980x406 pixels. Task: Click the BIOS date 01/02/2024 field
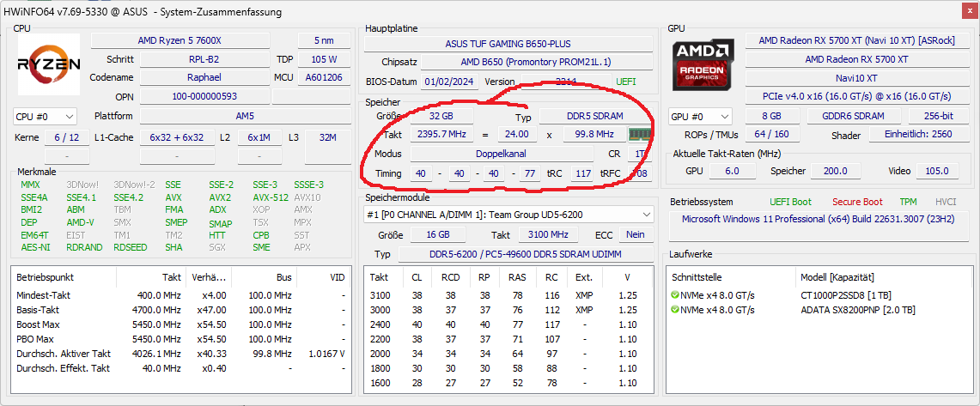tap(450, 82)
